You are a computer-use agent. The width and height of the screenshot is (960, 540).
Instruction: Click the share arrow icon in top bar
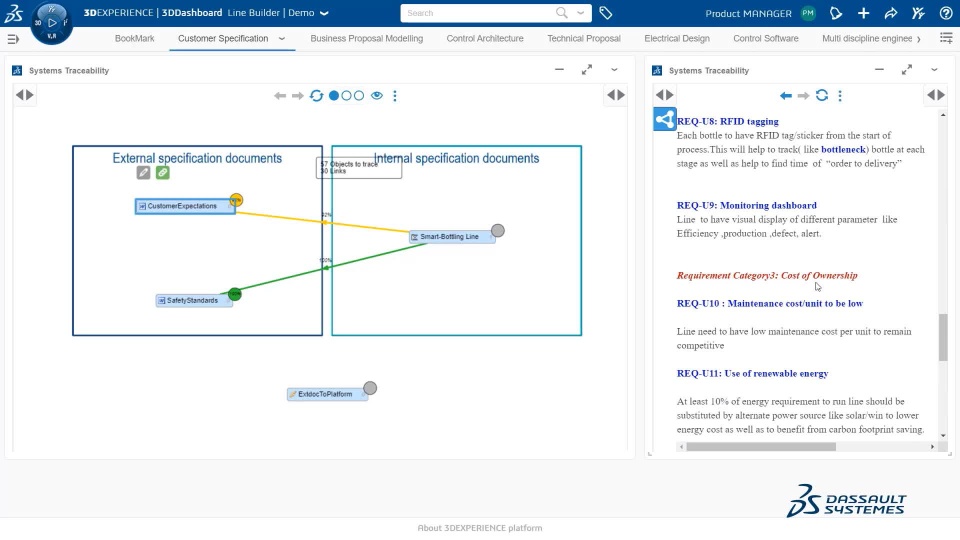(x=891, y=13)
